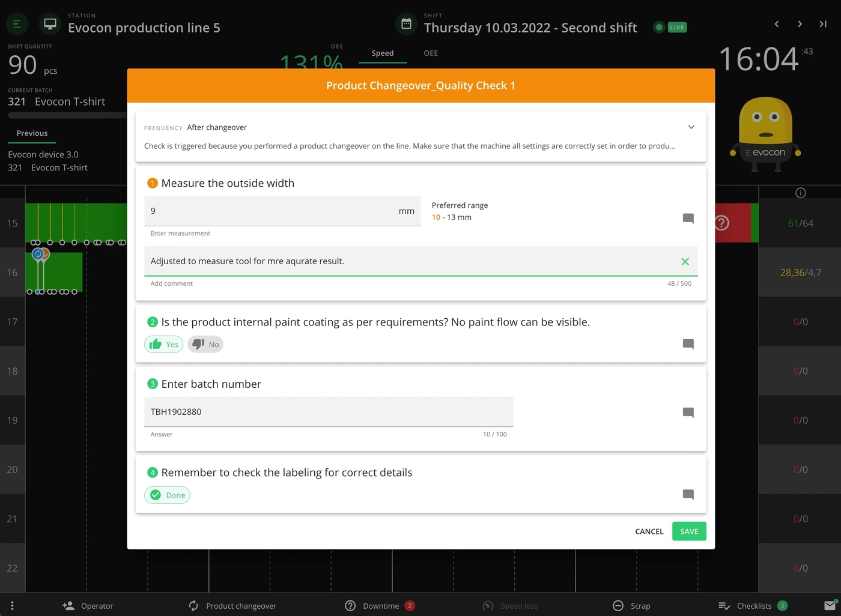Image resolution: width=841 pixels, height=616 pixels.
Task: Click the blue timeline marker in hour 16
Action: [x=38, y=254]
